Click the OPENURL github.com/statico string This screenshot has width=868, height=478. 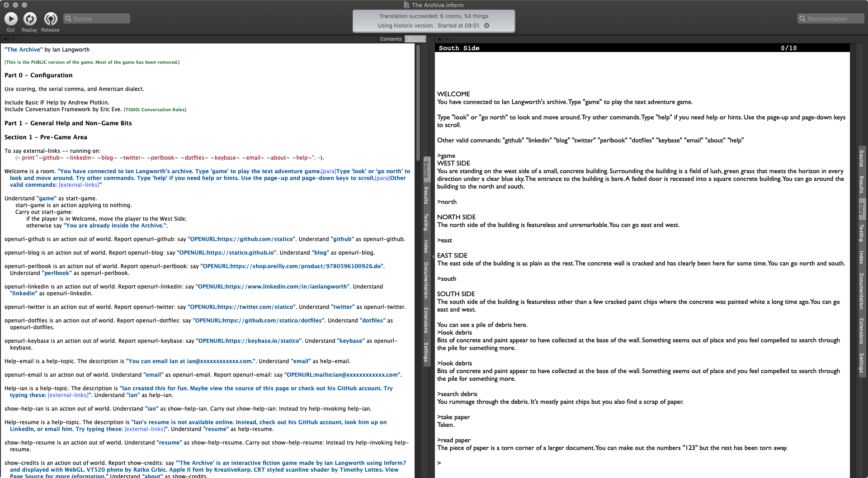coord(241,239)
